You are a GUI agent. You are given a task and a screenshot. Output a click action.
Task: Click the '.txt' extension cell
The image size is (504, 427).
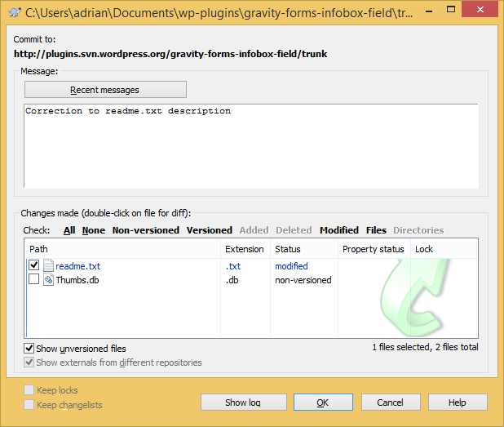click(x=232, y=266)
